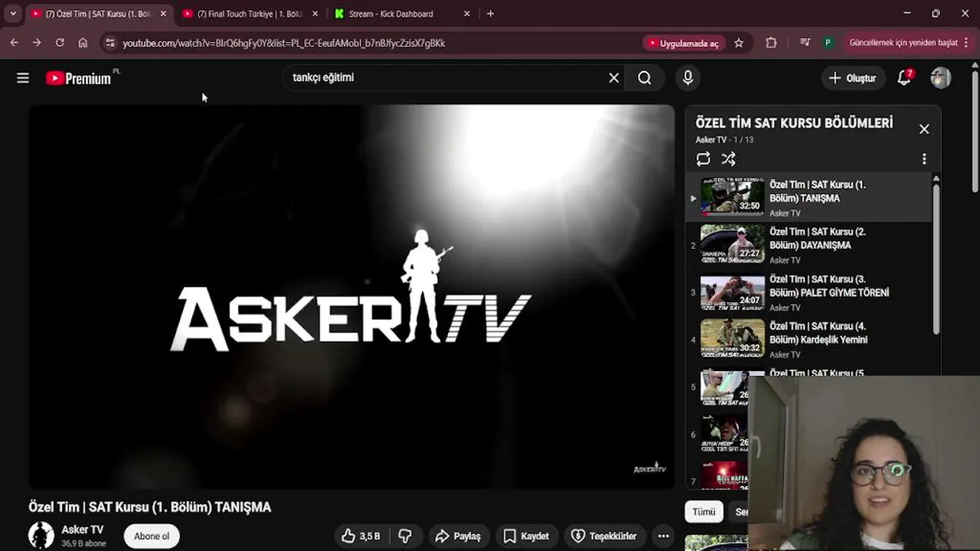Subscribe with Abone ol button

(x=152, y=536)
